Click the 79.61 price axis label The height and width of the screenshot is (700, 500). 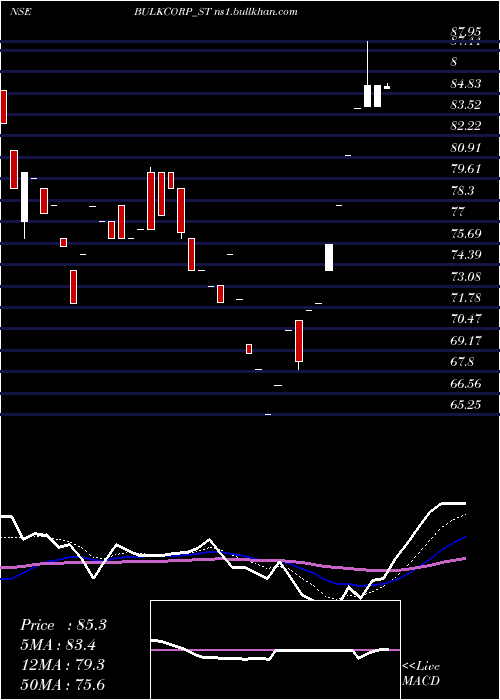pos(466,169)
